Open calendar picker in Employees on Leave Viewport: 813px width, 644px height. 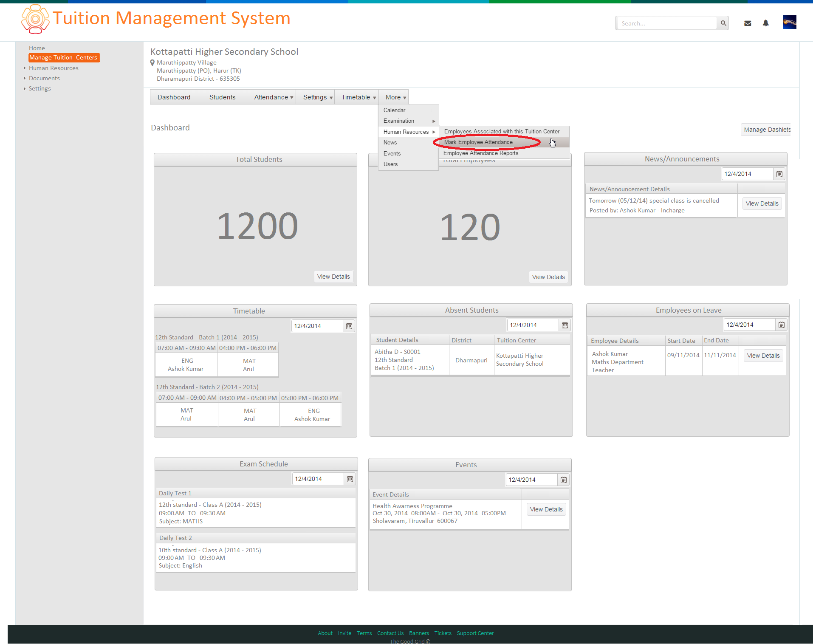(x=781, y=325)
